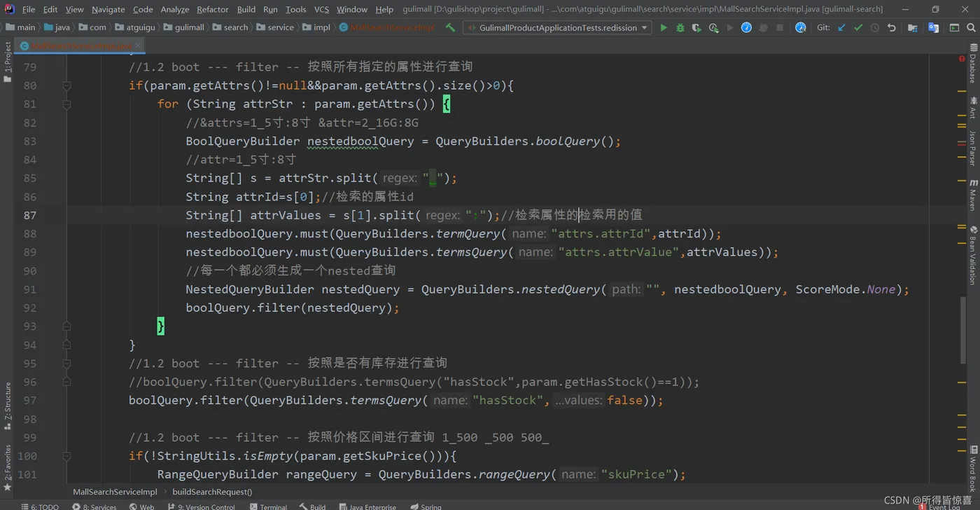Open the Spring tool window
The image size is (980, 510).
pyautogui.click(x=426, y=506)
